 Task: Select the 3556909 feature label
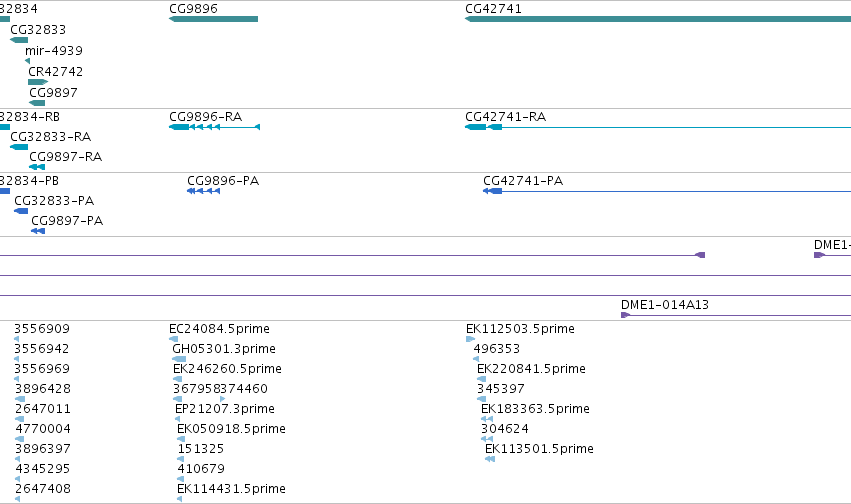pos(42,329)
